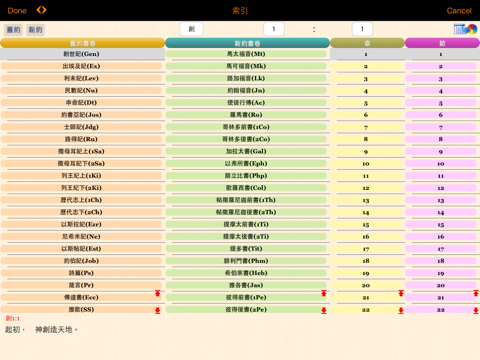This screenshot has width=480, height=360.
Task: Select 雅歌(SS) book row
Action: coord(82,309)
